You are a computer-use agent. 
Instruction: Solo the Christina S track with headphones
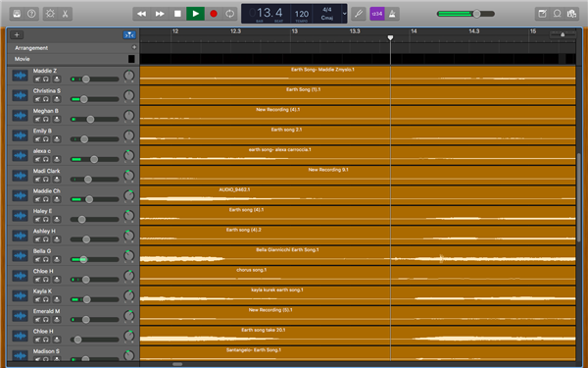click(x=46, y=99)
